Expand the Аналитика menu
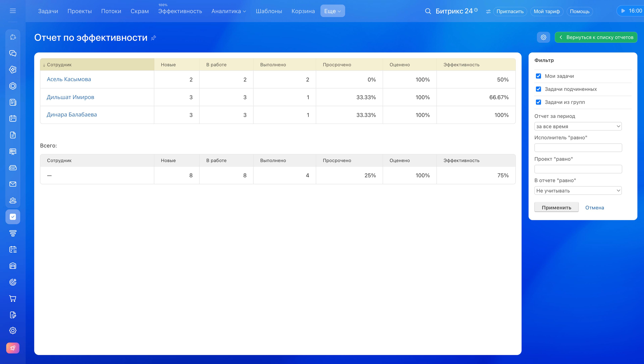The width and height of the screenshot is (644, 364). click(x=229, y=11)
